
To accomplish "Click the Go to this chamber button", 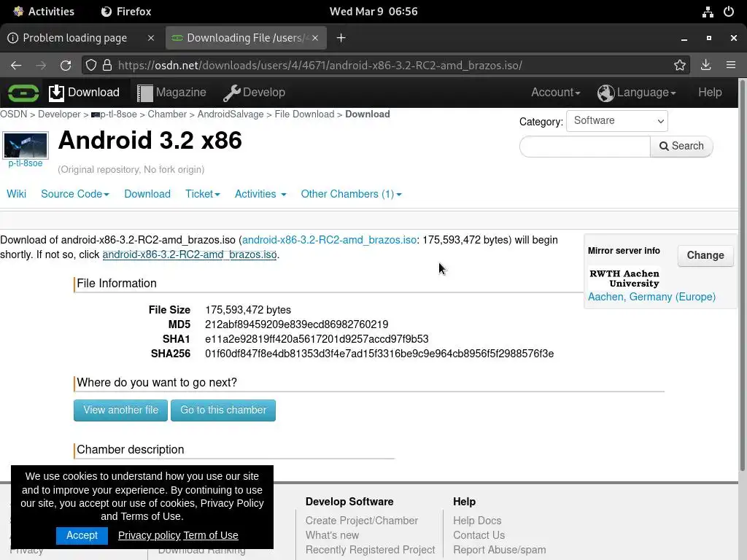I will tap(223, 410).
